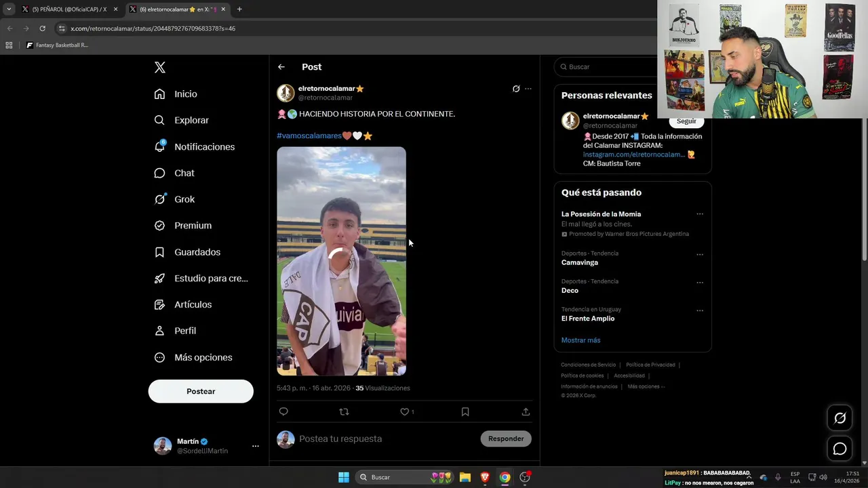Open Premium page
Screen dimensions: 868x488
182,226
